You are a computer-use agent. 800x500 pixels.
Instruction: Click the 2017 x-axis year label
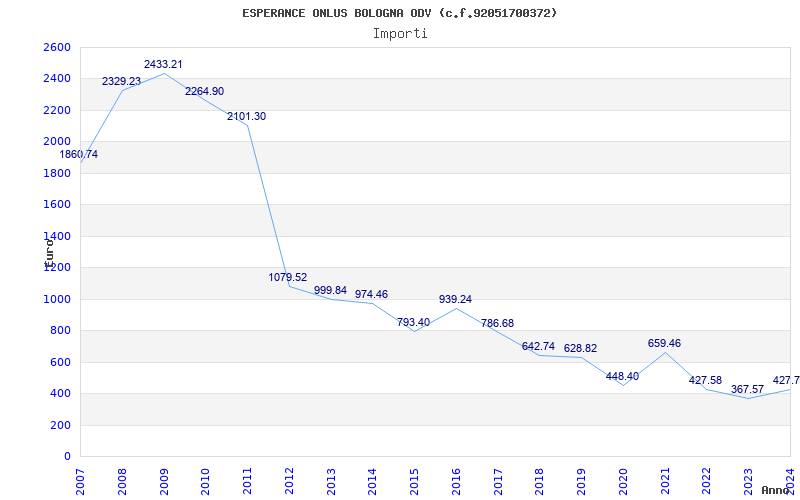[x=498, y=481]
